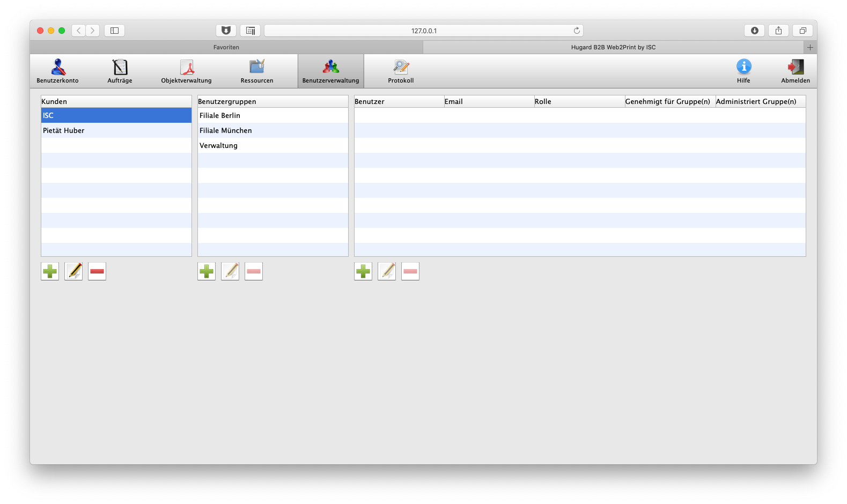Select the ISC customer row
The height and width of the screenshot is (504, 847).
click(116, 115)
